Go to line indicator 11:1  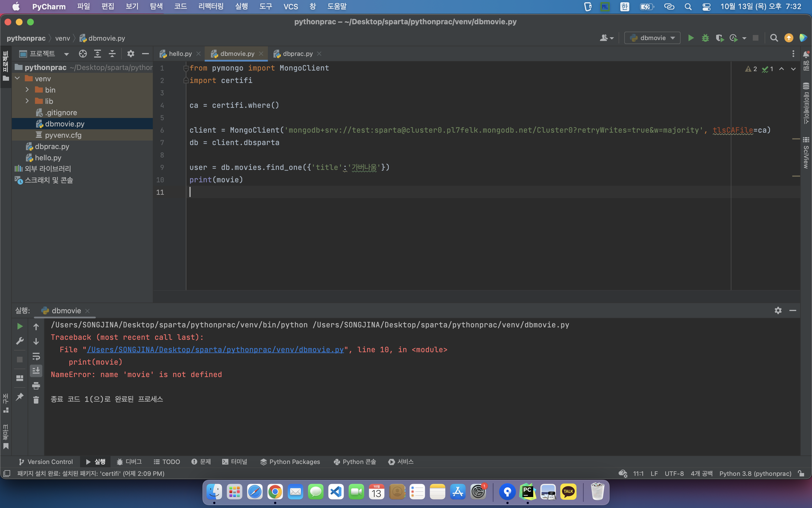(638, 473)
